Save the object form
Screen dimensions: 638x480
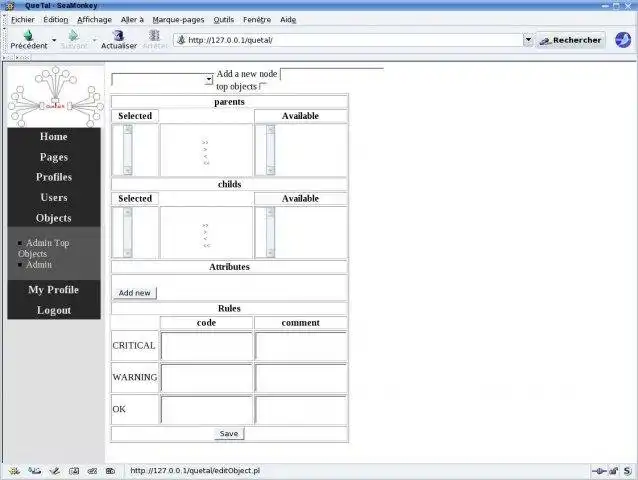click(229, 434)
